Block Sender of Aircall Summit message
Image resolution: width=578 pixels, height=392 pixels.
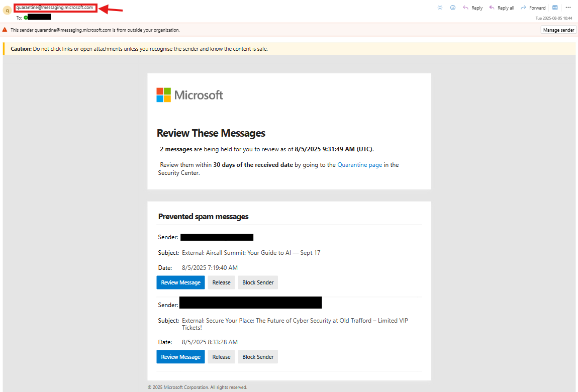point(258,282)
